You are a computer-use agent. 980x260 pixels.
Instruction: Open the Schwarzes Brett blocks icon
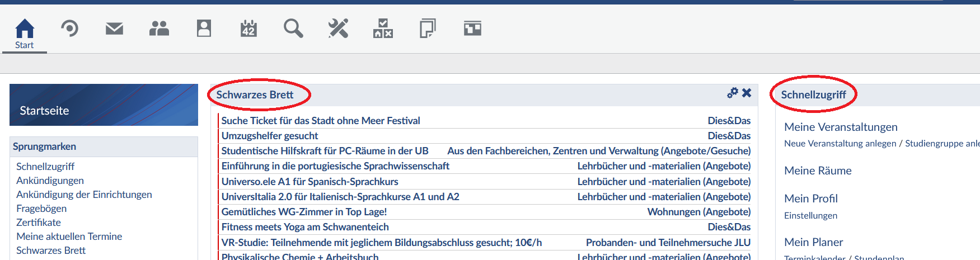[383, 29]
